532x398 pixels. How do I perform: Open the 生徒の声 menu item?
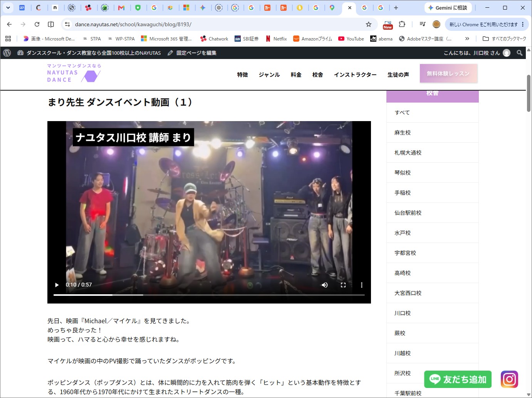click(398, 75)
